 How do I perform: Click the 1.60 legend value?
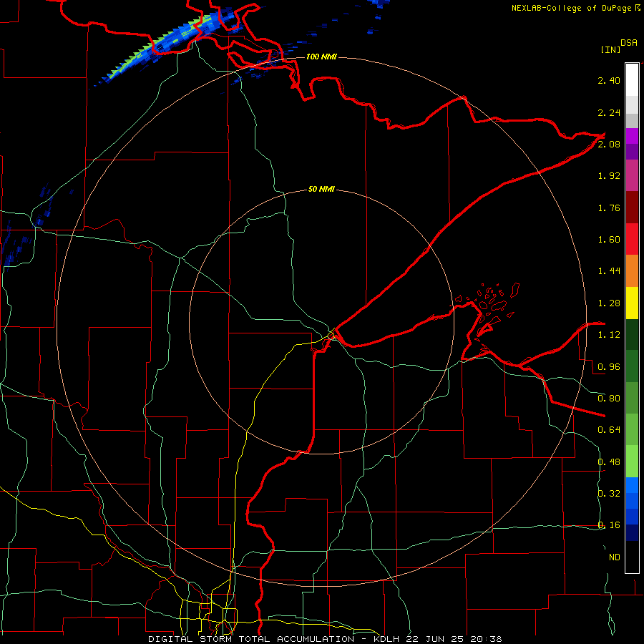point(609,240)
